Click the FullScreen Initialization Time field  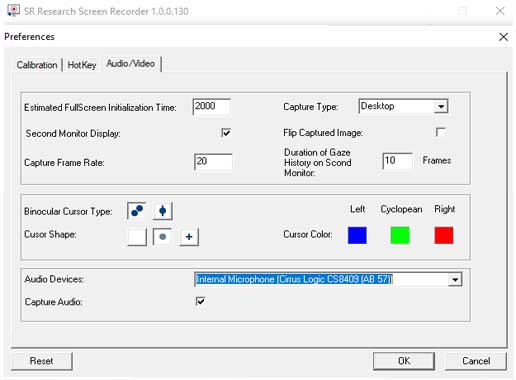click(212, 106)
